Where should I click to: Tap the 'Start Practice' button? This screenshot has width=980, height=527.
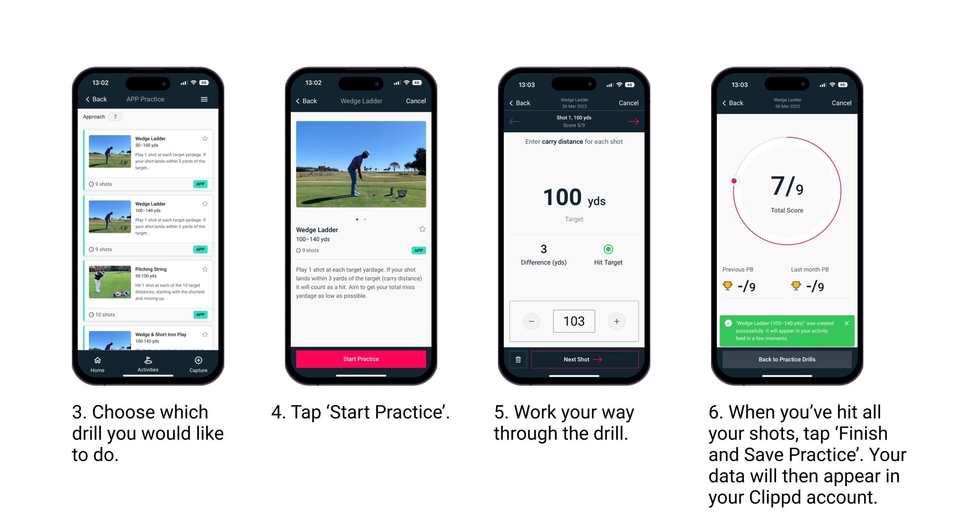click(x=361, y=360)
